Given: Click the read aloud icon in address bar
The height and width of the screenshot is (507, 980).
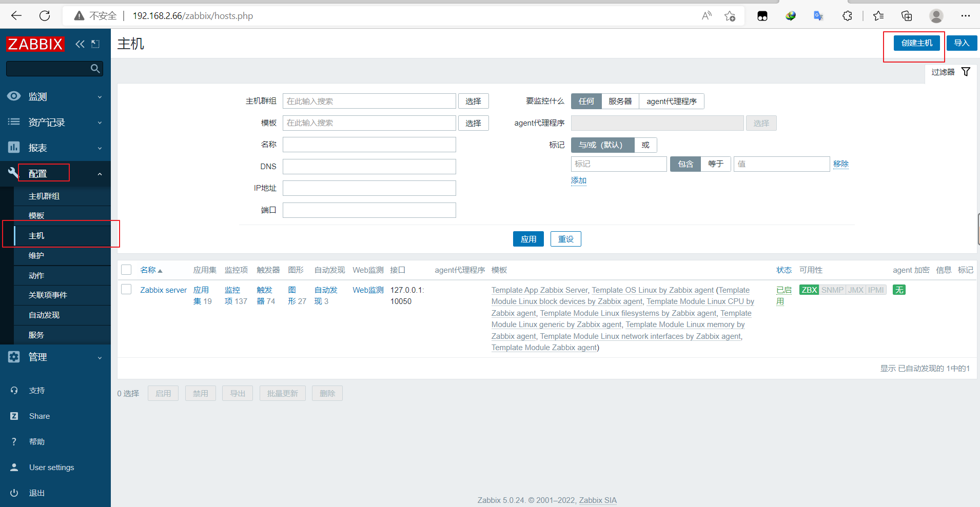Looking at the screenshot, I should tap(707, 15).
